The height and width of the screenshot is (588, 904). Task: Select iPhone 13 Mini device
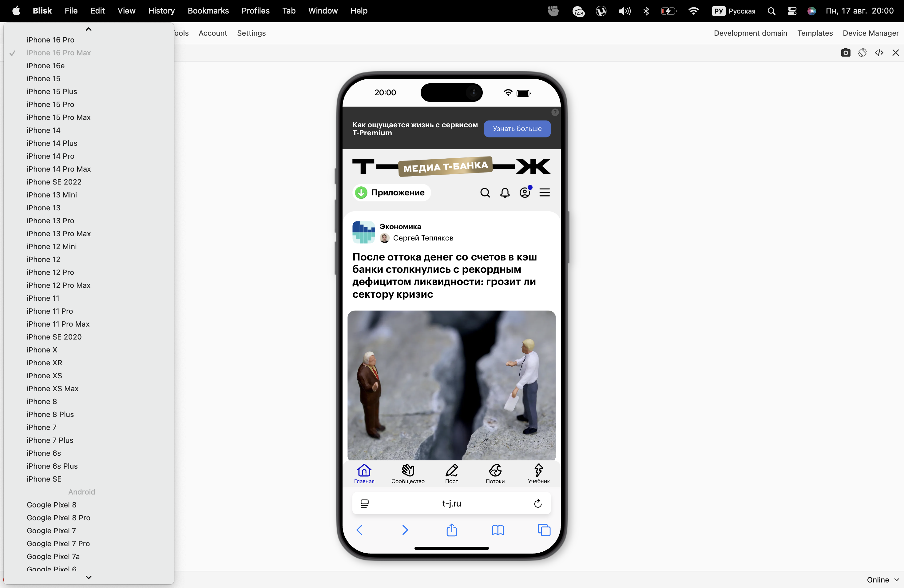point(89,195)
